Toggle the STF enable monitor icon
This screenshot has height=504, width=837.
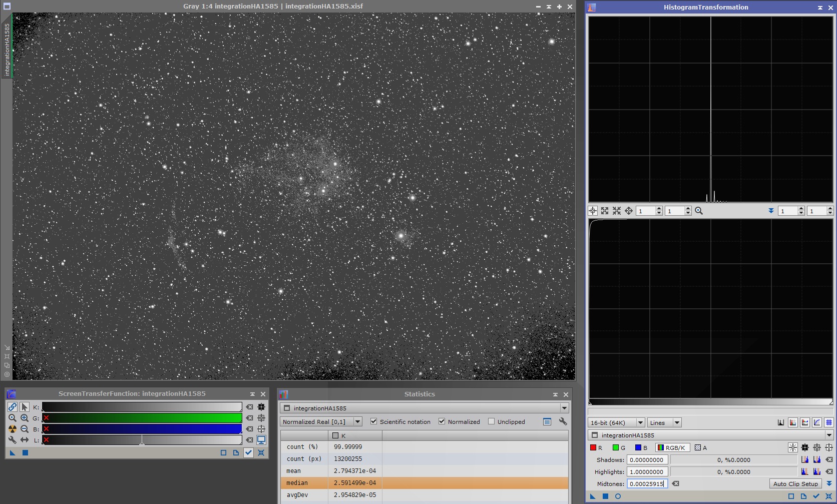click(261, 440)
